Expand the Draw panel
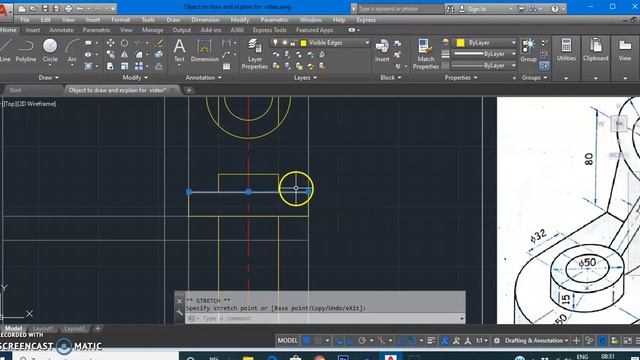The width and height of the screenshot is (640, 360). (x=49, y=78)
